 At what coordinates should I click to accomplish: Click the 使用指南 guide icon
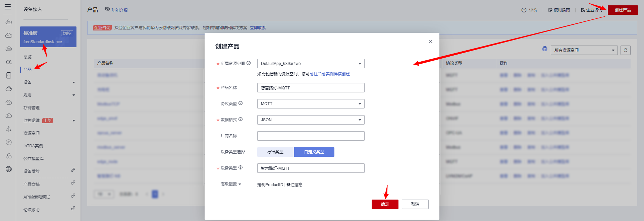coord(550,10)
